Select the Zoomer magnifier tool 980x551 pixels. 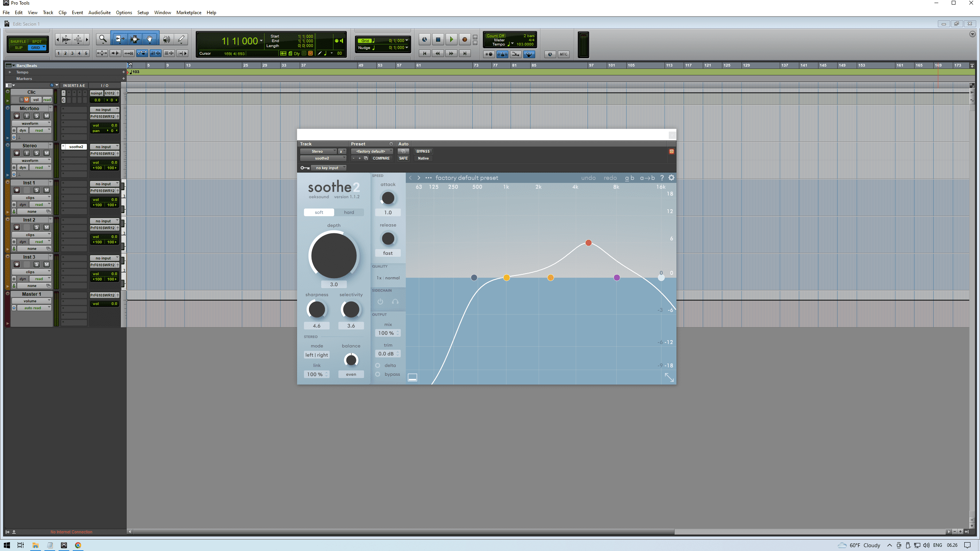tap(103, 39)
